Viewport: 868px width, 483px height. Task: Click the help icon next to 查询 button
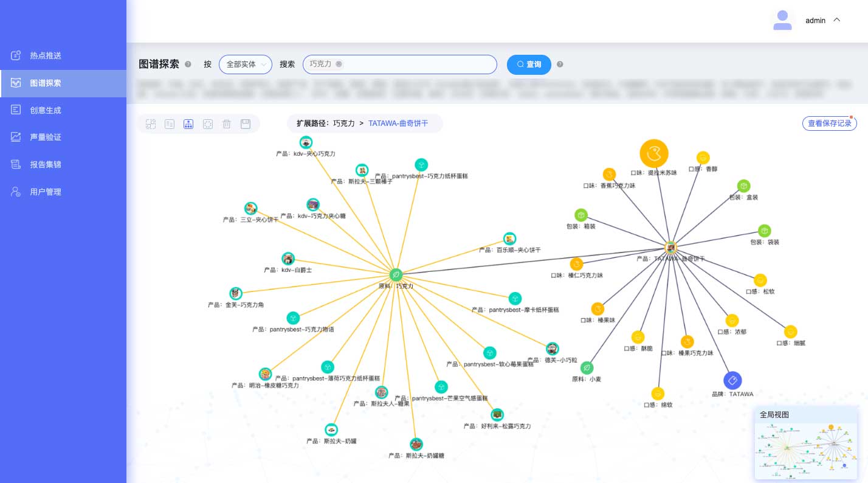point(560,64)
